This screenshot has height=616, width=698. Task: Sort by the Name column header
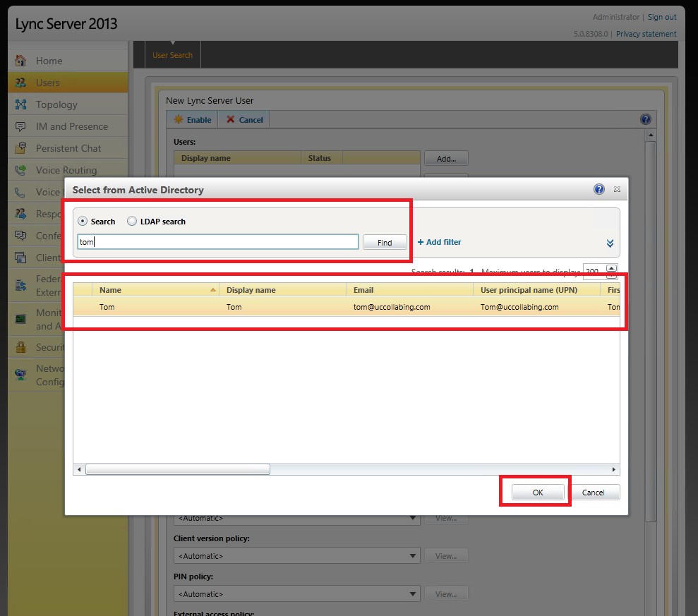[x=155, y=290]
